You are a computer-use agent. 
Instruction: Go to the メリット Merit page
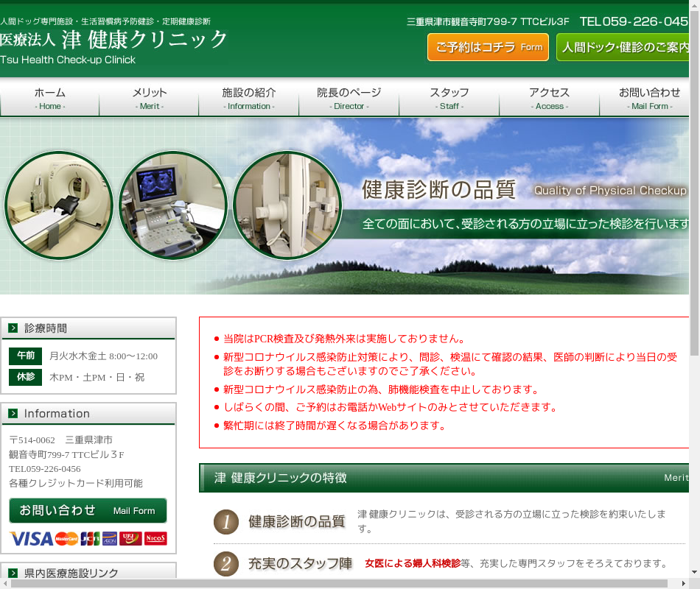click(x=149, y=99)
